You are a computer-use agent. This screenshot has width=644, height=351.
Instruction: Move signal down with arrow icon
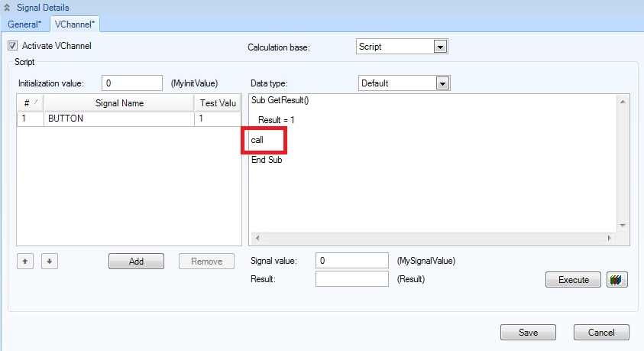[49, 262]
